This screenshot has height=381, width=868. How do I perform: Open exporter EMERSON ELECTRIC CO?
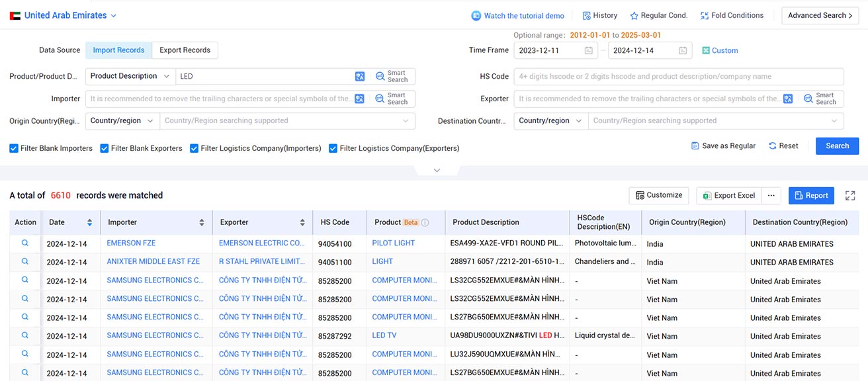261,243
